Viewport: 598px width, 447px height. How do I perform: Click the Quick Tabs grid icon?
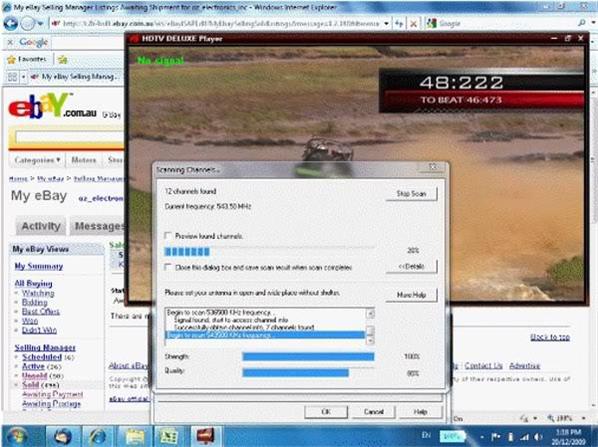pos(12,77)
